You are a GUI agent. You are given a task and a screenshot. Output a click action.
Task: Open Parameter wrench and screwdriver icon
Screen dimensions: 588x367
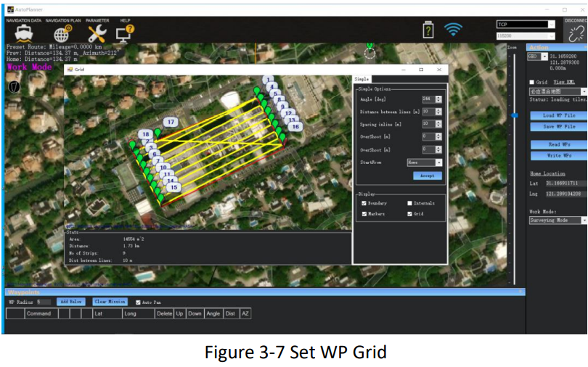pyautogui.click(x=97, y=33)
